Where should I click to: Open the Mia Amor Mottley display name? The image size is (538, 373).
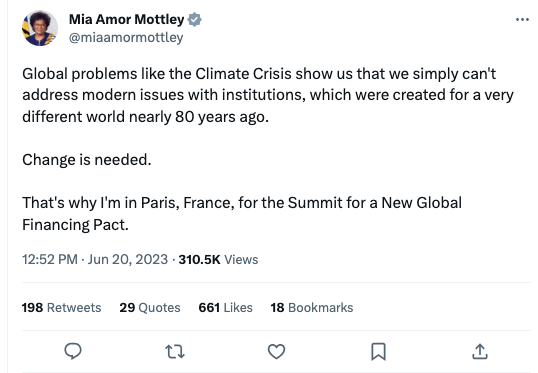click(127, 19)
